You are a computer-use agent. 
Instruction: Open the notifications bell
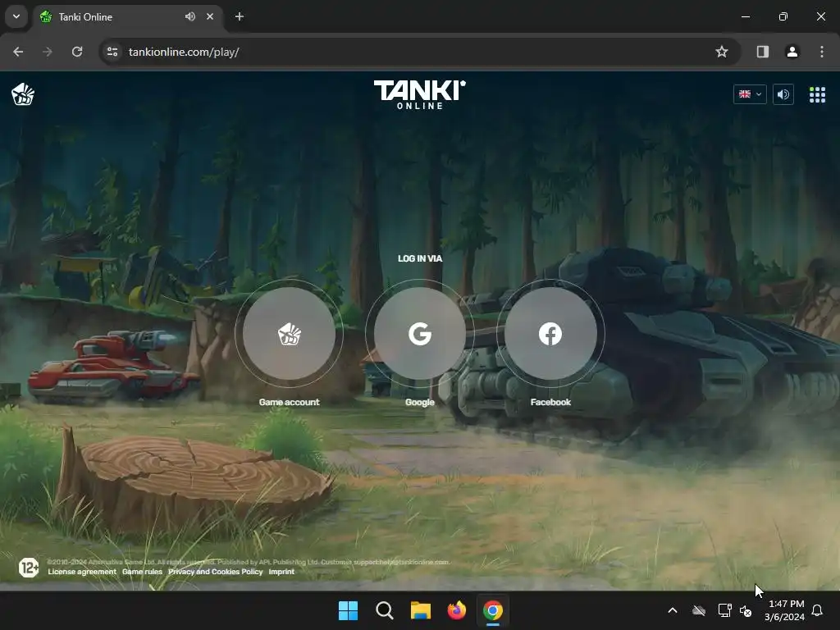[818, 610]
